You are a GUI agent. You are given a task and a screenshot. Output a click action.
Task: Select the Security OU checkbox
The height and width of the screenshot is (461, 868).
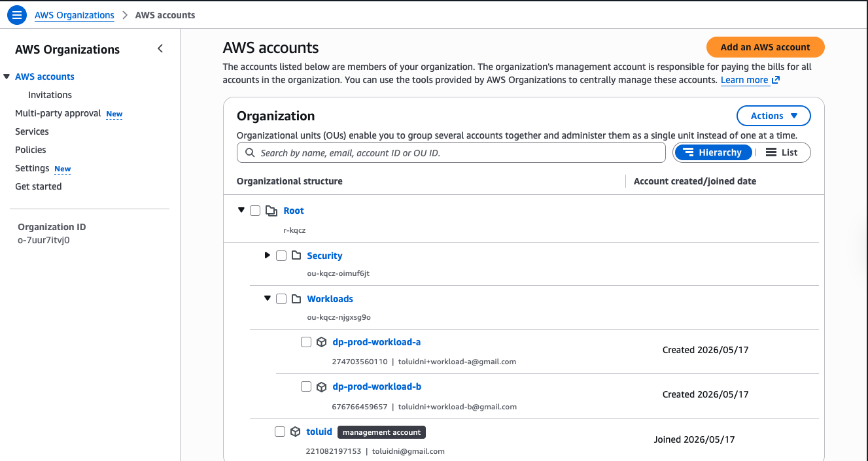click(281, 256)
